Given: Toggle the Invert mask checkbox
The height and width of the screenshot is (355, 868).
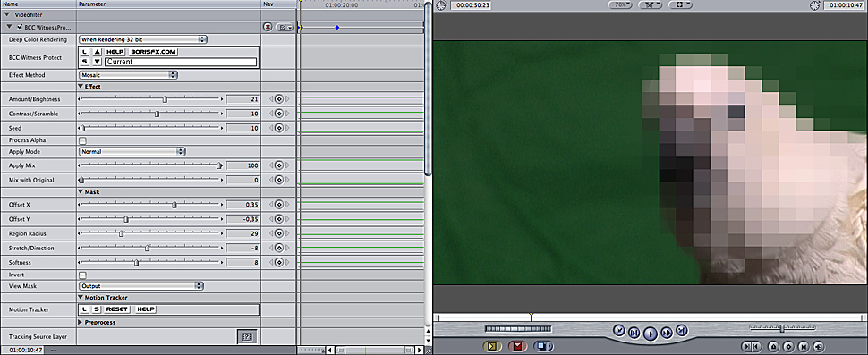Looking at the screenshot, I should click(82, 275).
